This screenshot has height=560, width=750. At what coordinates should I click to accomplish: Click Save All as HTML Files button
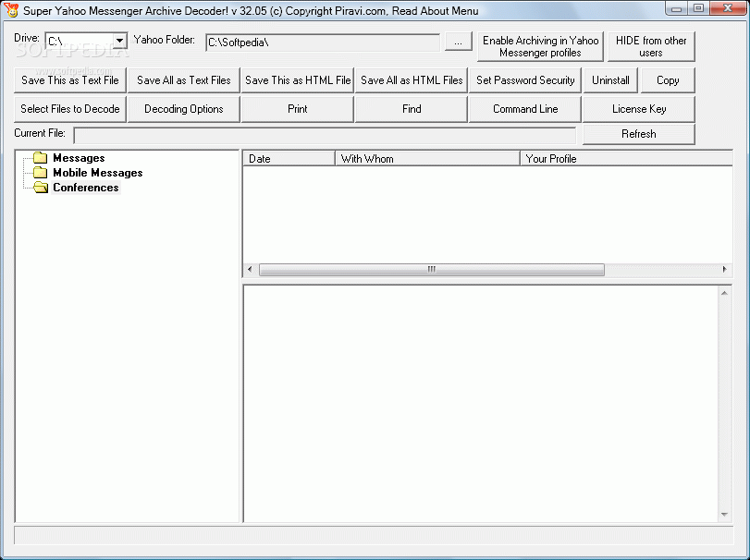[x=412, y=80]
